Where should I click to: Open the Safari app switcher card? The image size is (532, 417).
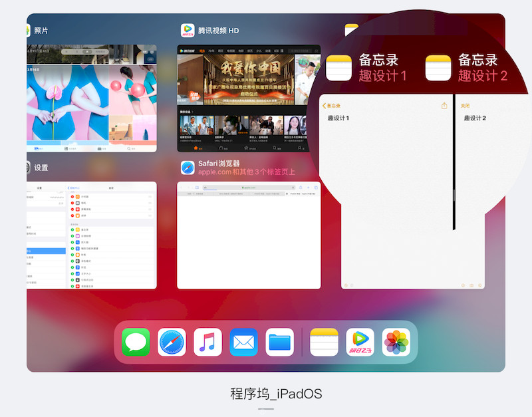click(x=249, y=235)
